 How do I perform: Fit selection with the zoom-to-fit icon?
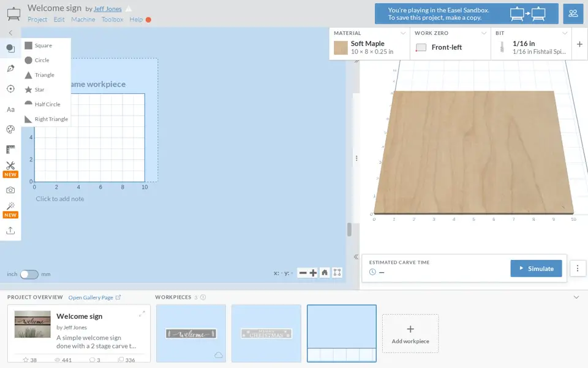pyautogui.click(x=337, y=272)
